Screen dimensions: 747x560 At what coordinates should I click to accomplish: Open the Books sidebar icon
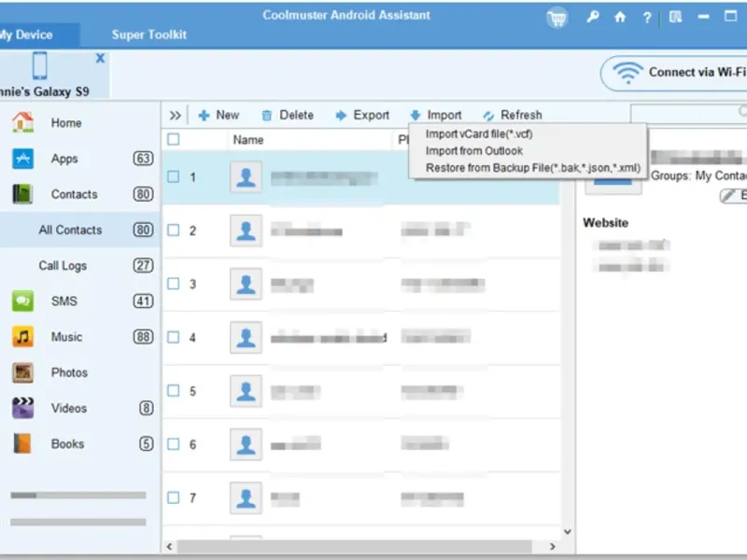22,443
